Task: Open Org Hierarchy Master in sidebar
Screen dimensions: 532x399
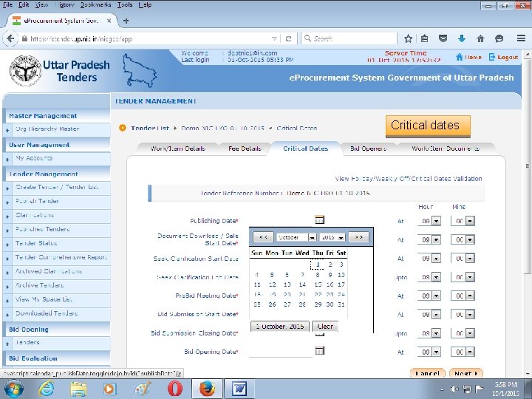Action: click(47, 129)
